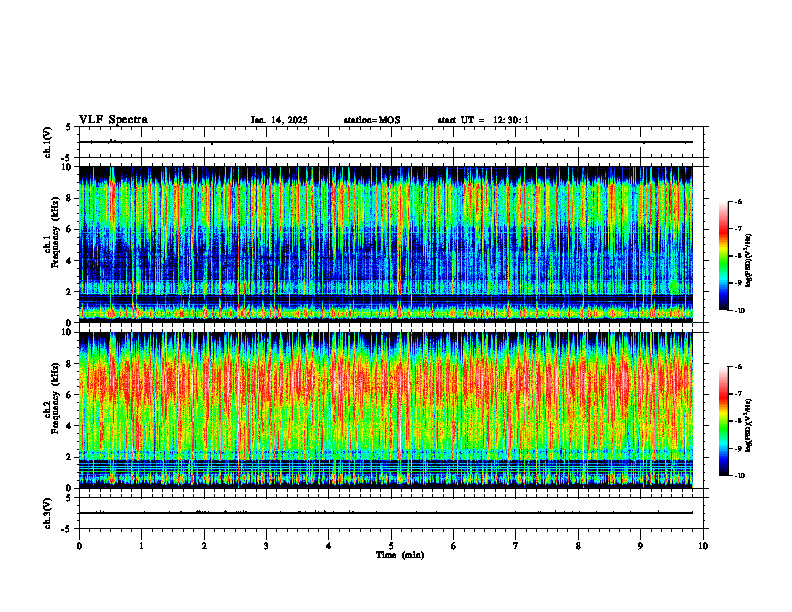Viewport: 792px width, 612px height.
Task: Click the ch.1 spectrogram panel
Action: [x=385, y=244]
